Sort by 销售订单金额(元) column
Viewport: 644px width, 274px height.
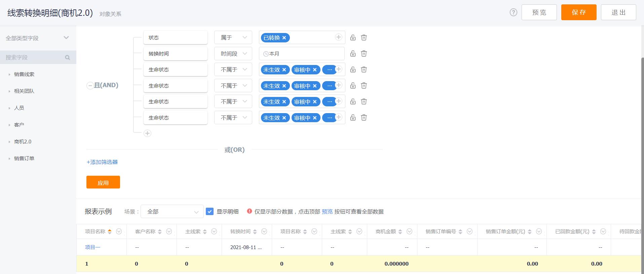(530, 232)
